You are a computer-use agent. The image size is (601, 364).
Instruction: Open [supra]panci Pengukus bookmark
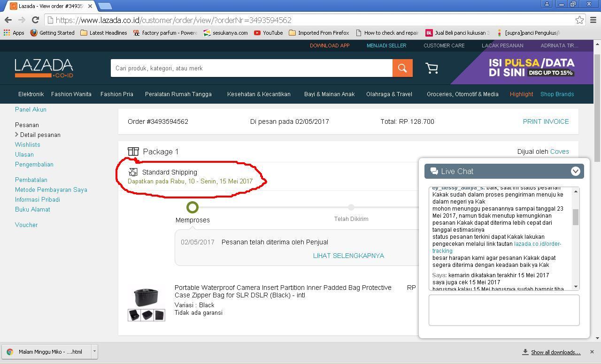tap(527, 33)
